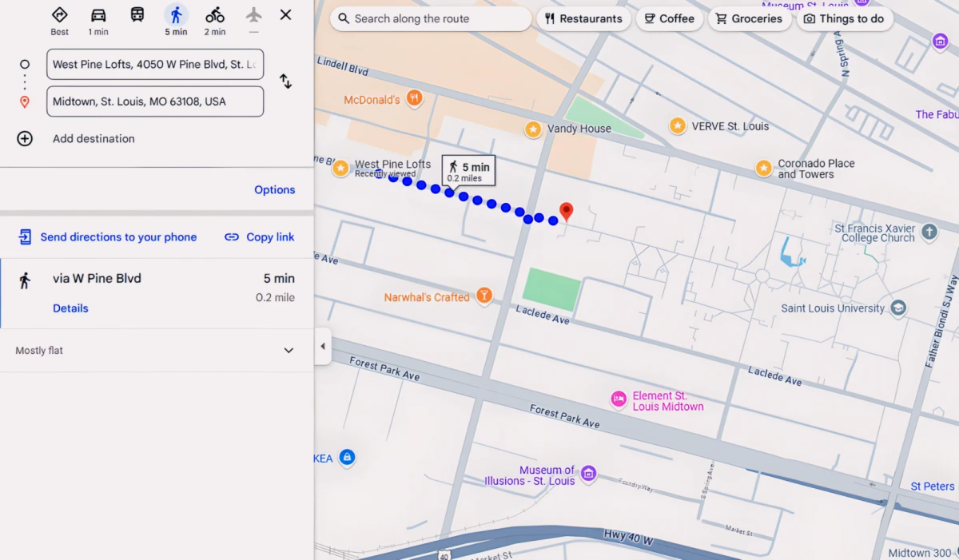This screenshot has height=560, width=959.
Task: Edit the West Pine Lofts starting point field
Action: [x=155, y=64]
